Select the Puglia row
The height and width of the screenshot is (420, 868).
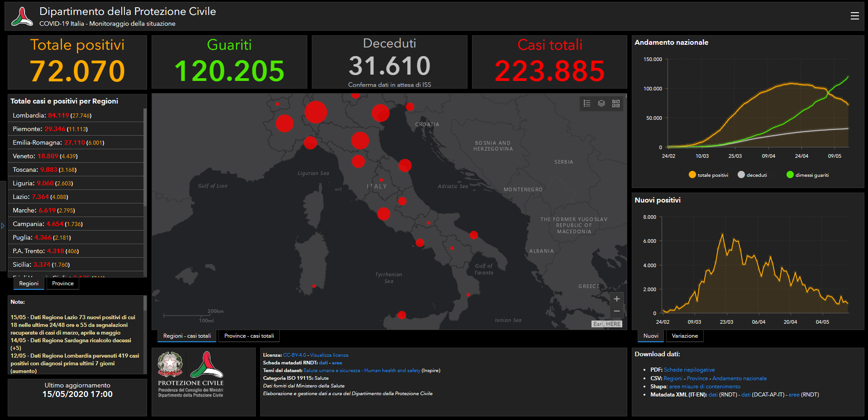pos(76,237)
